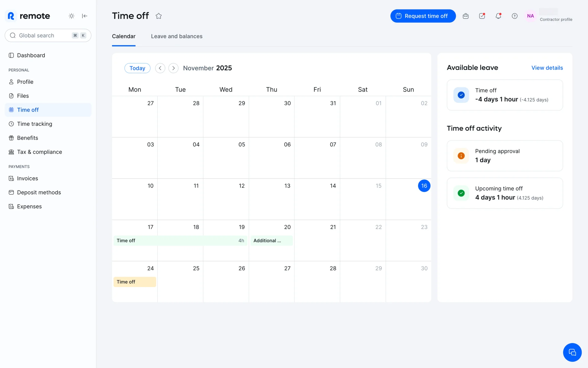This screenshot has width=588, height=368.
Task: Switch to the Leave and balances tab
Action: point(176,36)
